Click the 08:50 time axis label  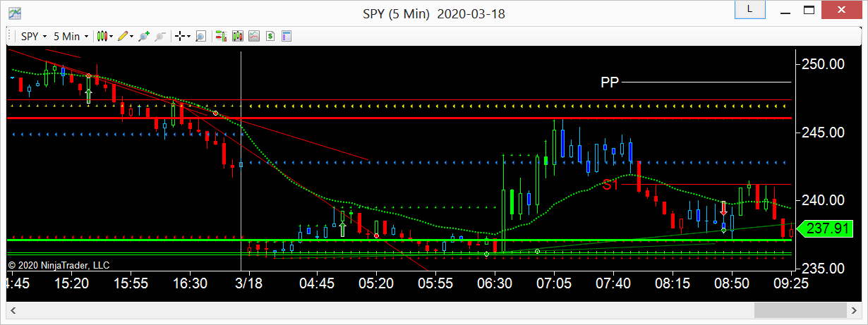731,283
